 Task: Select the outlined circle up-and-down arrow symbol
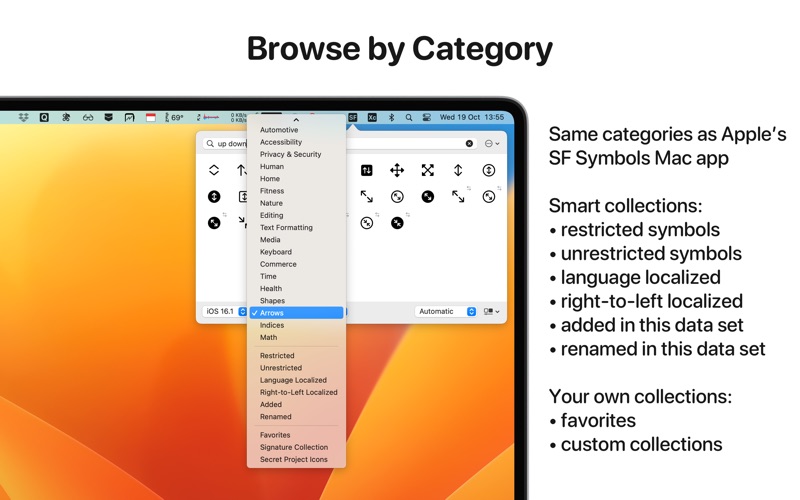tap(489, 170)
